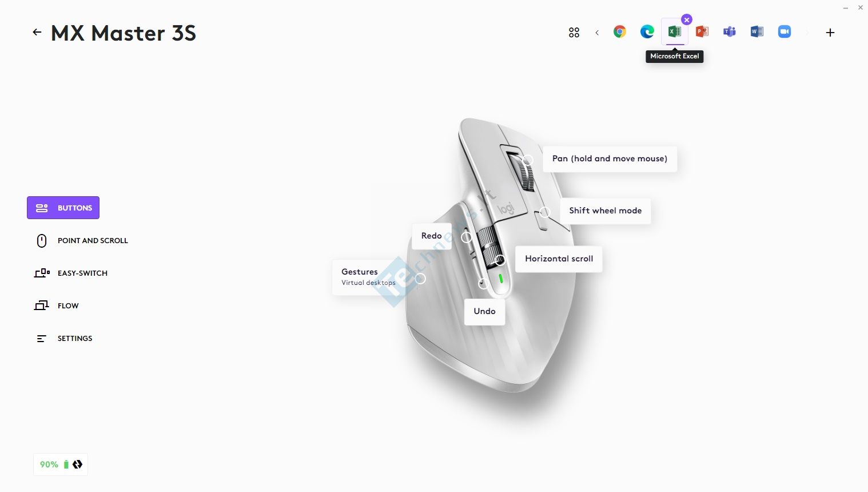Switch to the Microsoft Teams profile icon
The height and width of the screenshot is (492, 868).
730,32
